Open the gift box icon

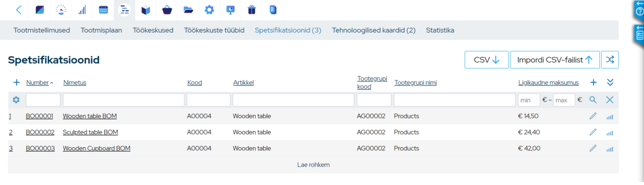[252, 10]
